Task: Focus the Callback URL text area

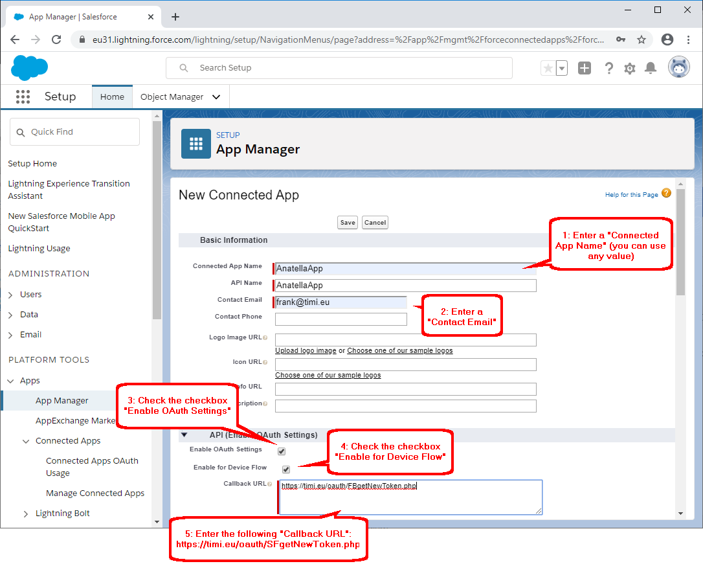Action: tap(410, 497)
